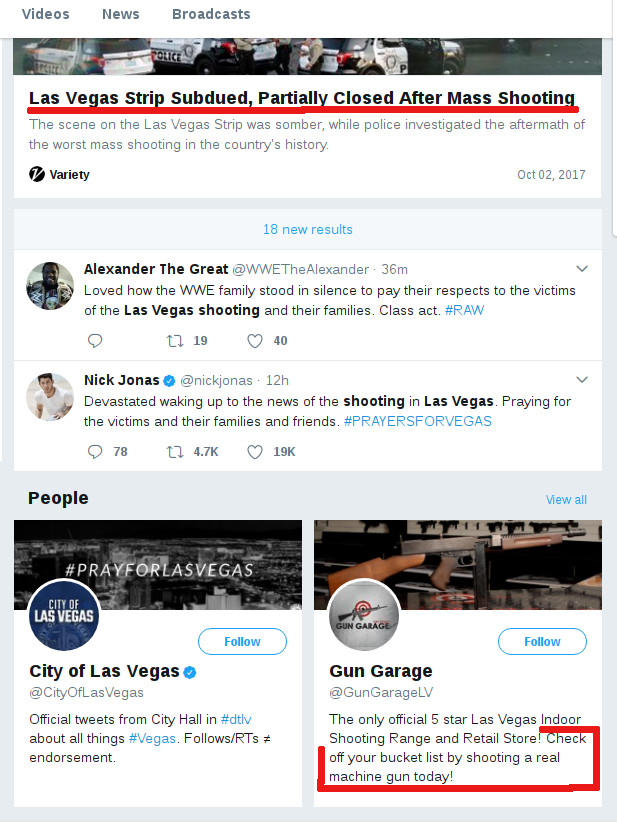
Task: Open the Broadcasts tab
Action: pyautogui.click(x=211, y=14)
